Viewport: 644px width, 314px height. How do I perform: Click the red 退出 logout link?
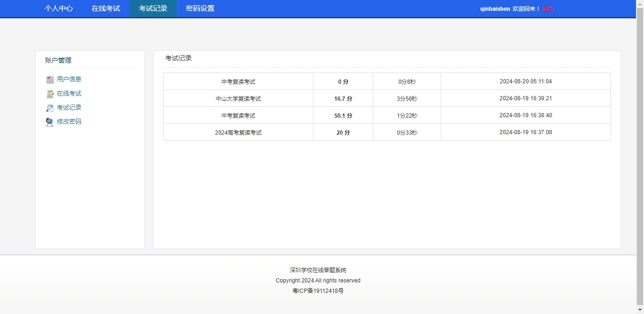click(x=548, y=9)
